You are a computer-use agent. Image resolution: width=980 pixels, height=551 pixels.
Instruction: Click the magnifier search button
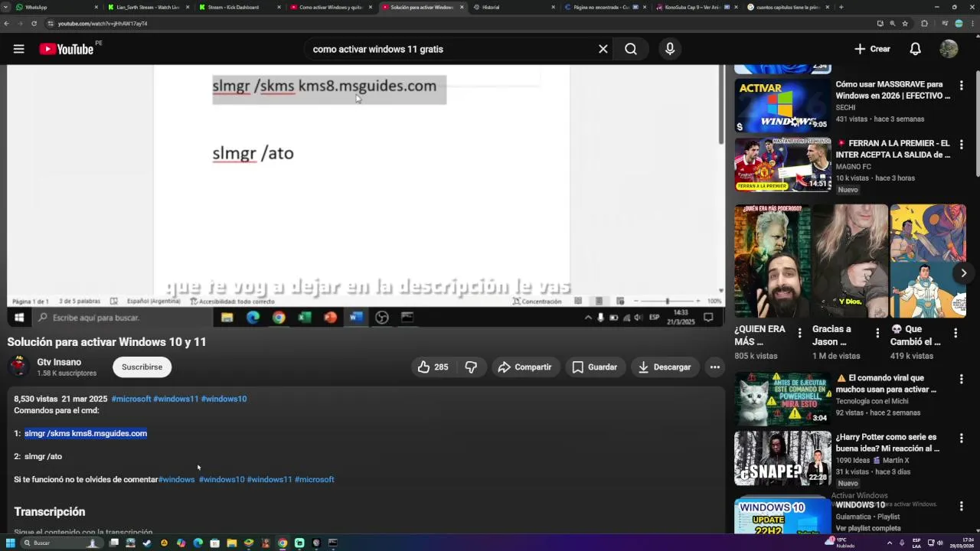[631, 49]
